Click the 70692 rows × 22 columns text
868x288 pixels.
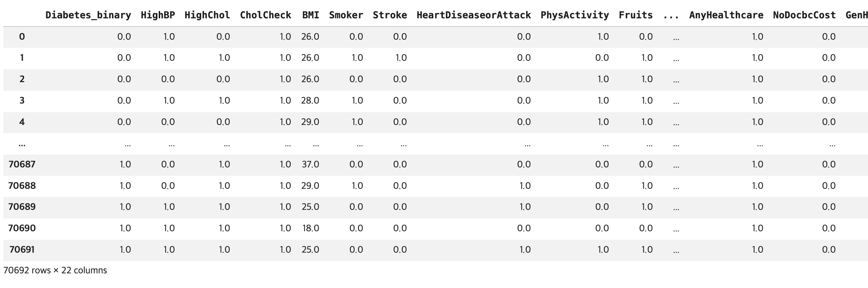(55, 270)
